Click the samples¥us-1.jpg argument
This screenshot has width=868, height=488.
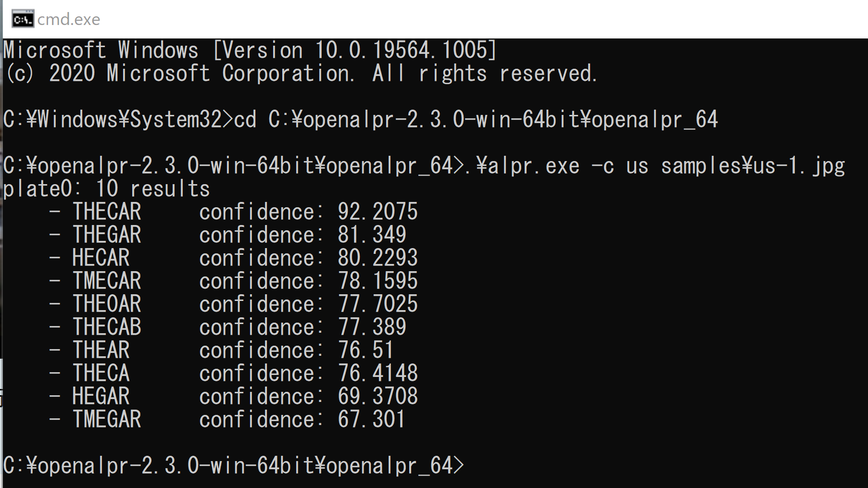point(753,166)
